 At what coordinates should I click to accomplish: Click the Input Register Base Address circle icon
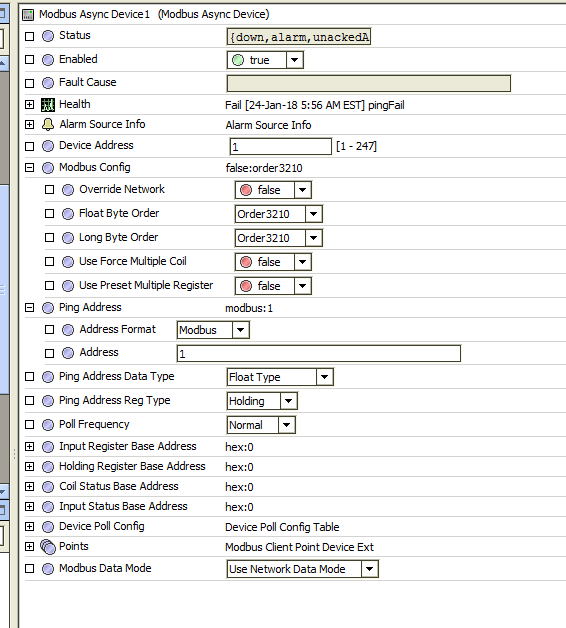click(48, 447)
